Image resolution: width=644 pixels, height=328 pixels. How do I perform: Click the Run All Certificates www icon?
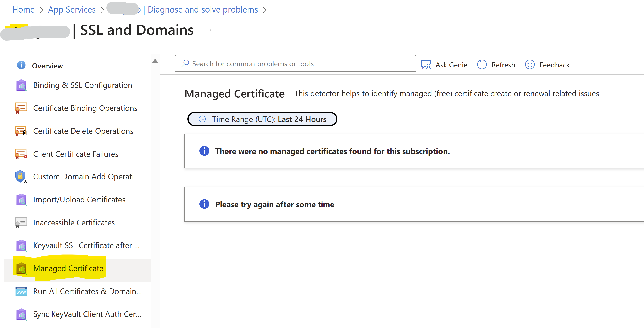click(21, 291)
